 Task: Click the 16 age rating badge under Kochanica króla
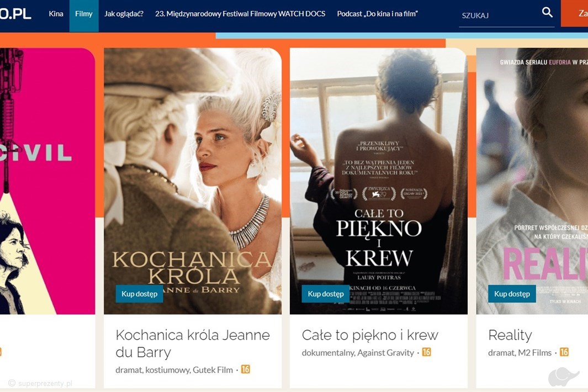[x=246, y=369]
